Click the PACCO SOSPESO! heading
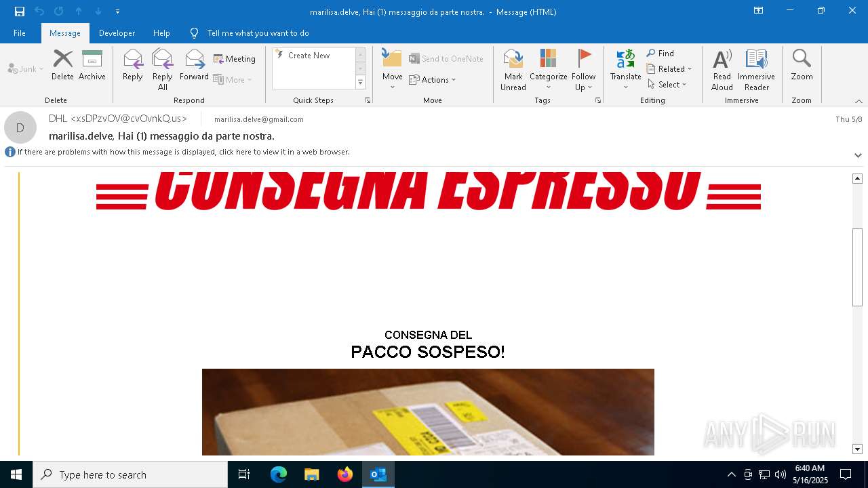Image resolution: width=868 pixels, height=488 pixels. (x=428, y=352)
